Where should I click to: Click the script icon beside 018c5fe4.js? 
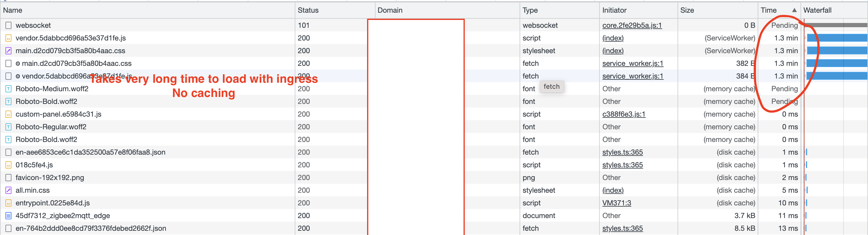click(x=8, y=165)
